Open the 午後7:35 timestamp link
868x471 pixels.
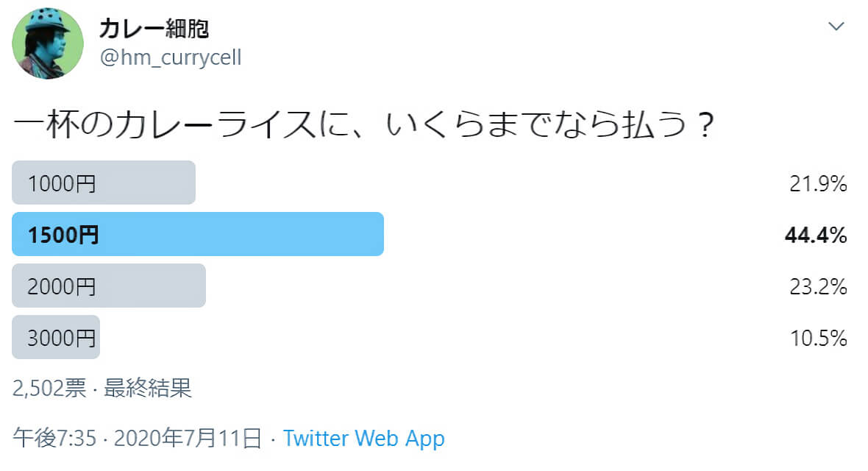(x=55, y=438)
